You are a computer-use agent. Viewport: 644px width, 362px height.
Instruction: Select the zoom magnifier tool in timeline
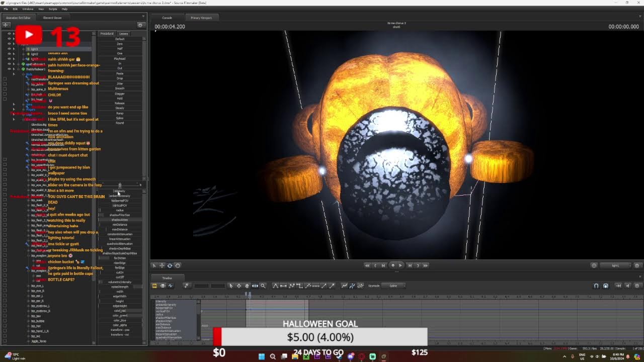[x=263, y=286]
